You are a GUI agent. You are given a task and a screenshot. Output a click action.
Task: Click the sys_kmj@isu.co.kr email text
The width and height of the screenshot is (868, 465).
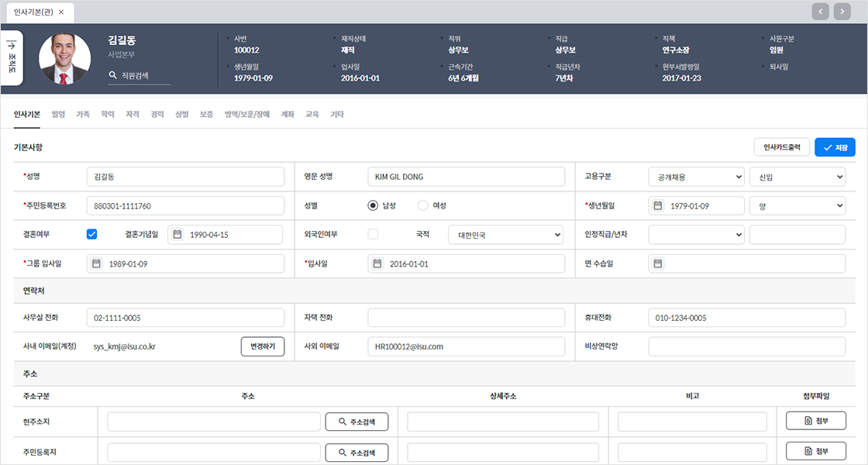(125, 347)
